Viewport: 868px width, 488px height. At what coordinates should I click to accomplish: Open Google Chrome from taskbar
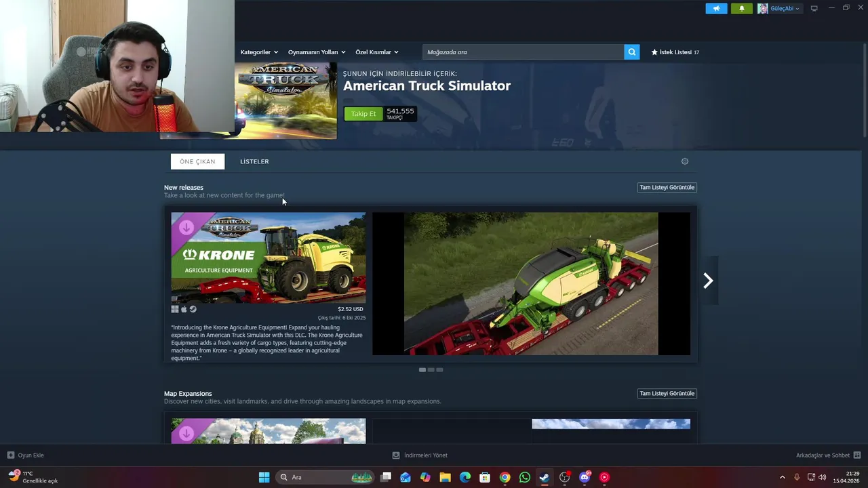click(505, 477)
